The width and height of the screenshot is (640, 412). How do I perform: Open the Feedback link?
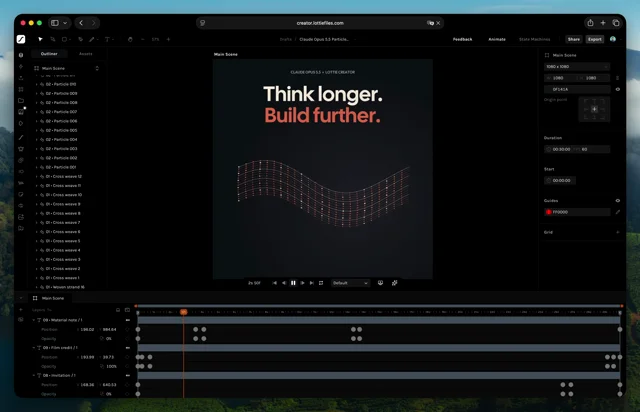[462, 39]
